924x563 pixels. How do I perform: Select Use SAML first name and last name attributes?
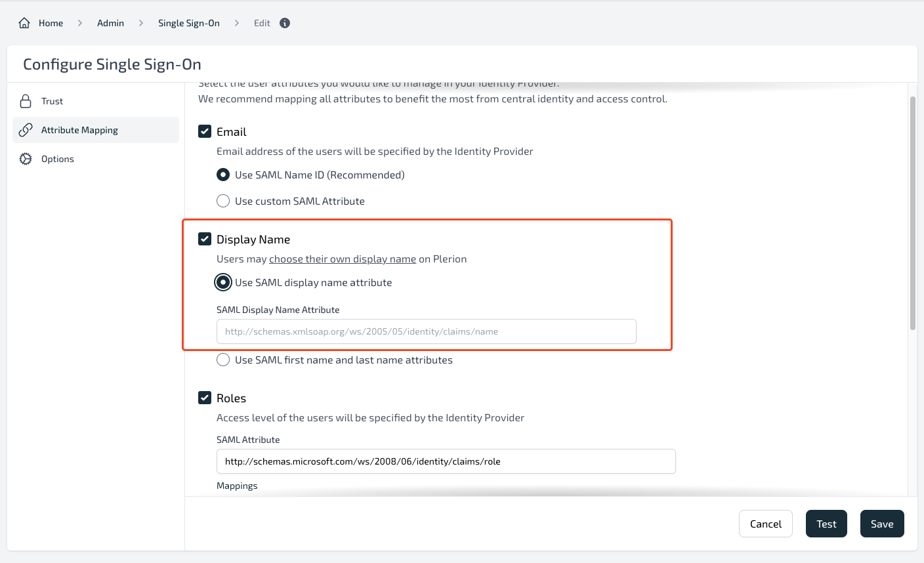coord(223,360)
